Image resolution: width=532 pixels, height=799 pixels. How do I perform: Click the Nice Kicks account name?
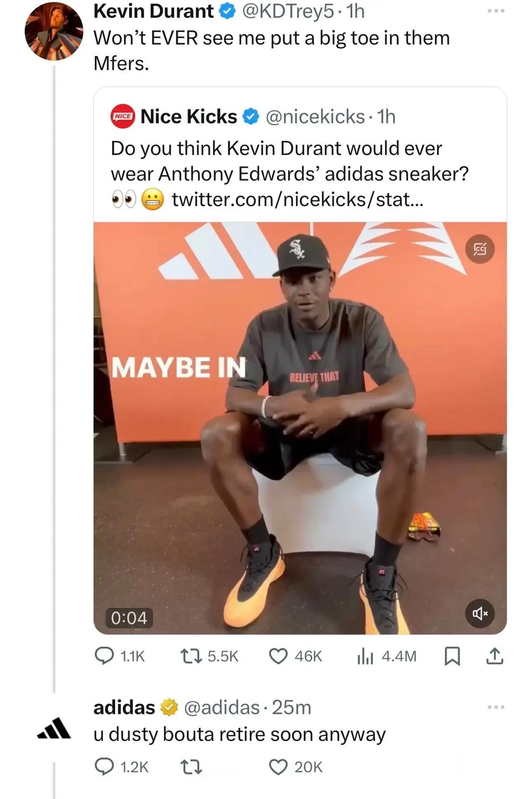pos(189,116)
